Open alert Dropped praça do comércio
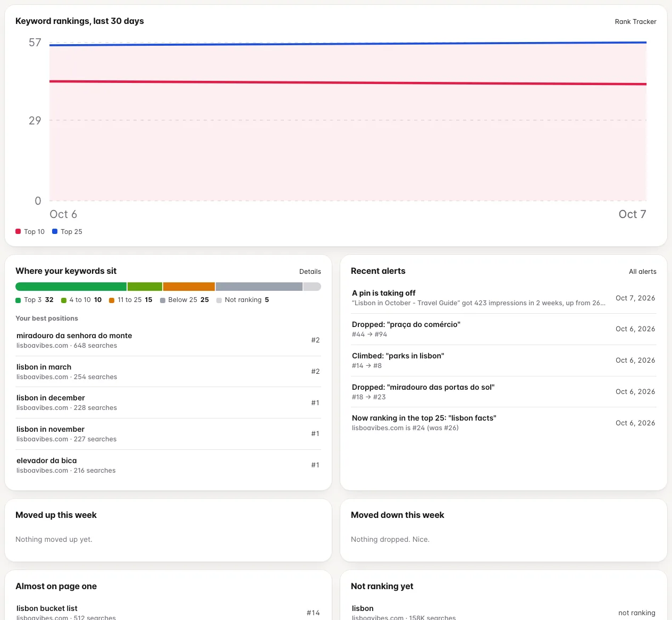 point(503,329)
